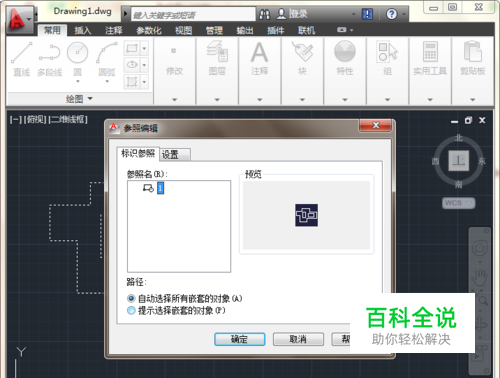Click the steering wheel icon in navigation bar
This screenshot has height=378, width=500.
click(x=480, y=248)
